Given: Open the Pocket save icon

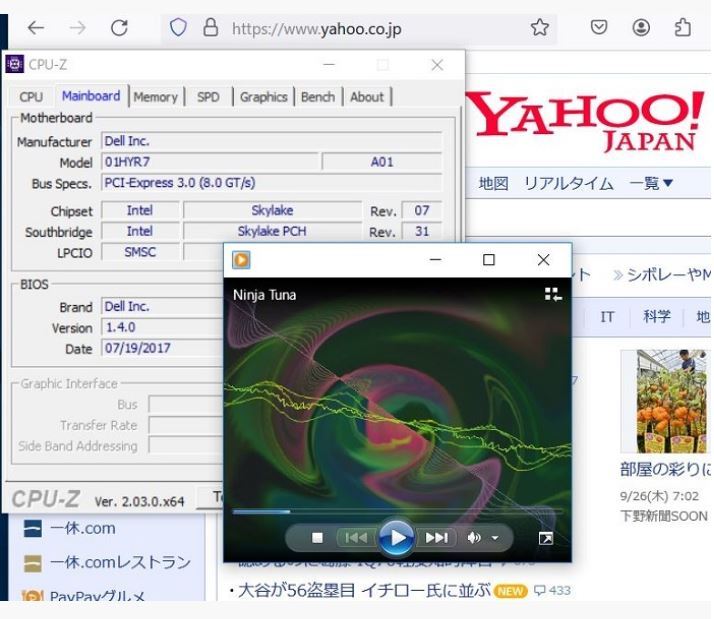Looking at the screenshot, I should 599,28.
